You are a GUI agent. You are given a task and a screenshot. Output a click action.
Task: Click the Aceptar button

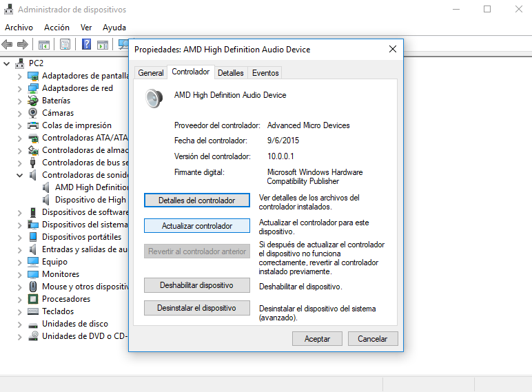pyautogui.click(x=317, y=339)
